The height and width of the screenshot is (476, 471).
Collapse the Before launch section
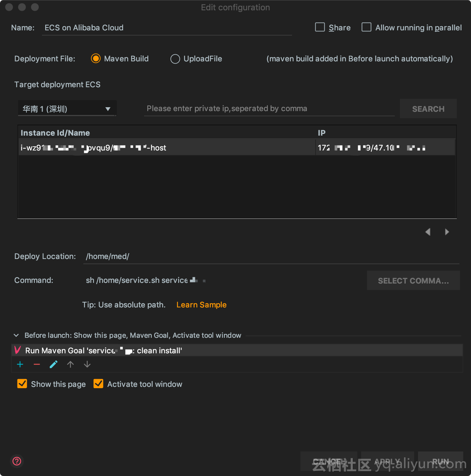pos(16,335)
